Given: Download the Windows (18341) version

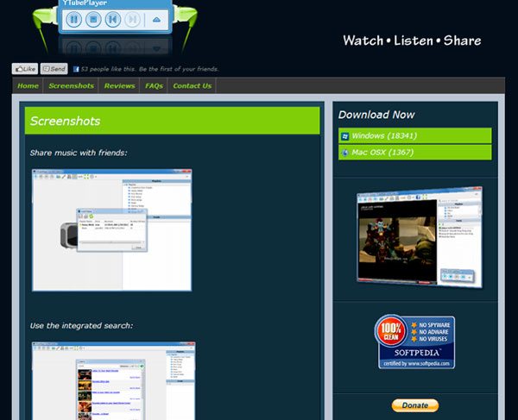Looking at the screenshot, I should pos(384,136).
